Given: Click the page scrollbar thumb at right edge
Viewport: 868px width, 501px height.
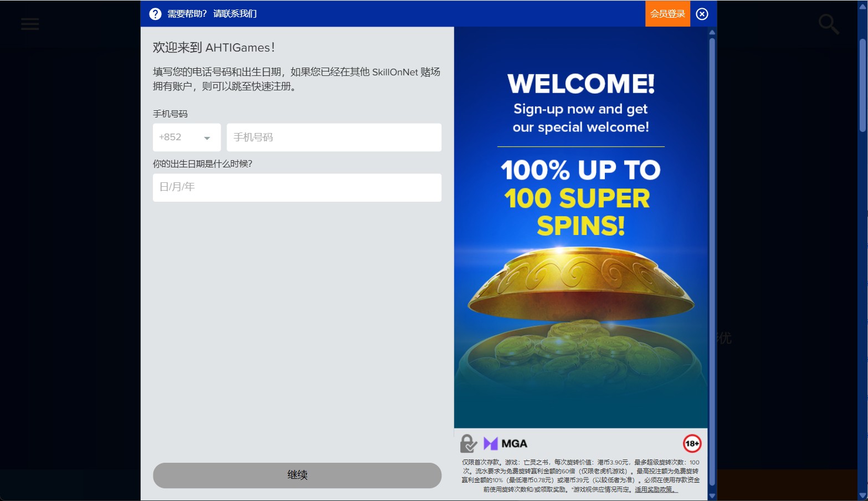Looking at the screenshot, I should pyautogui.click(x=862, y=85).
